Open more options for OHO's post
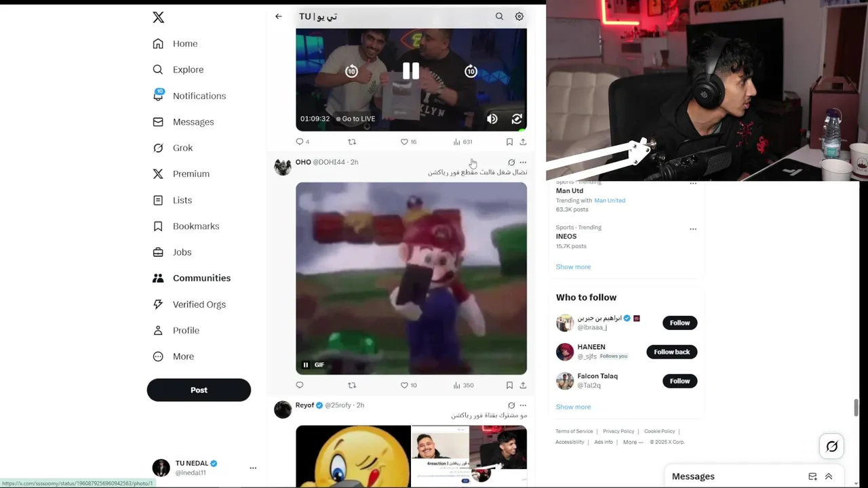868x488 pixels. tap(523, 163)
